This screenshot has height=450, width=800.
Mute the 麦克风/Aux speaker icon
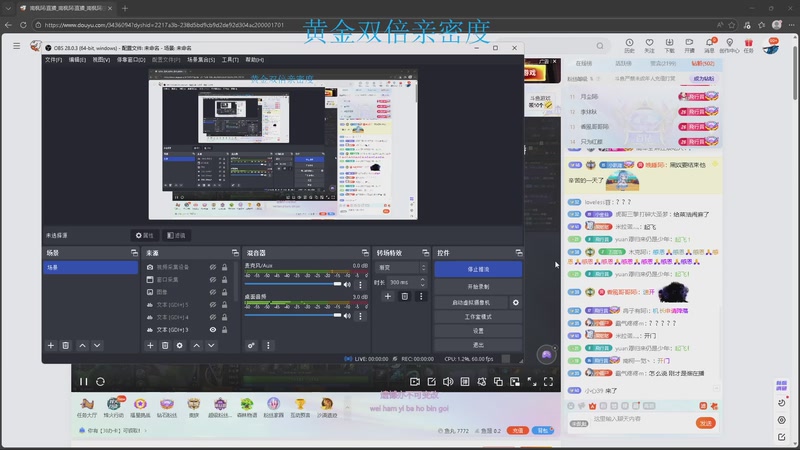(347, 285)
